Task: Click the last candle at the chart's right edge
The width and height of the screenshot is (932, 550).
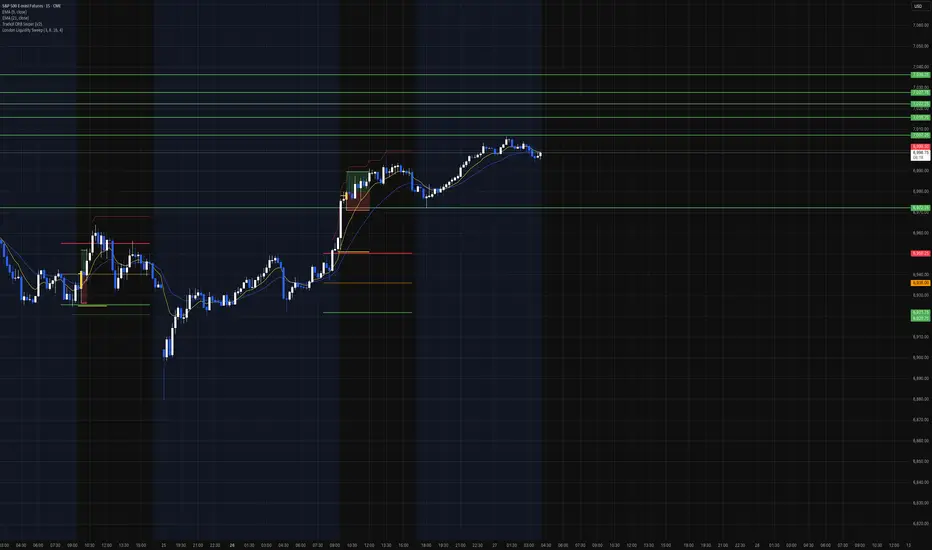Action: [540, 155]
